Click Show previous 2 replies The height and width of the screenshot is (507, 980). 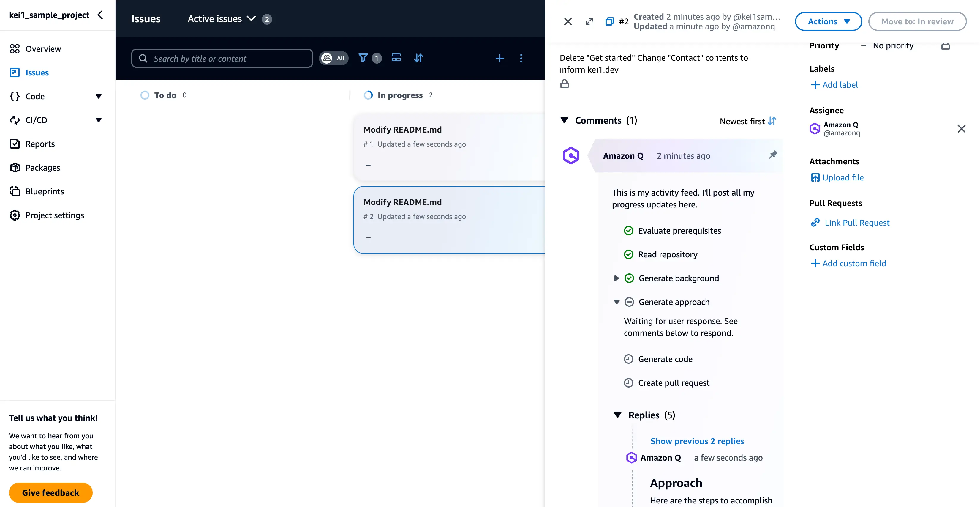tap(697, 441)
